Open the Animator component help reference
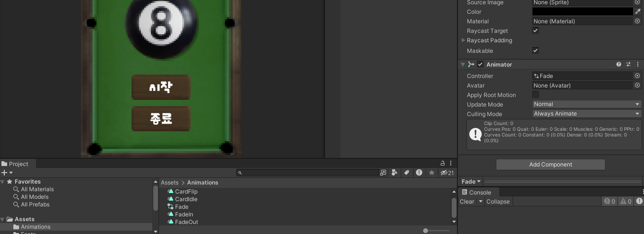The height and width of the screenshot is (234, 644). [x=619, y=64]
